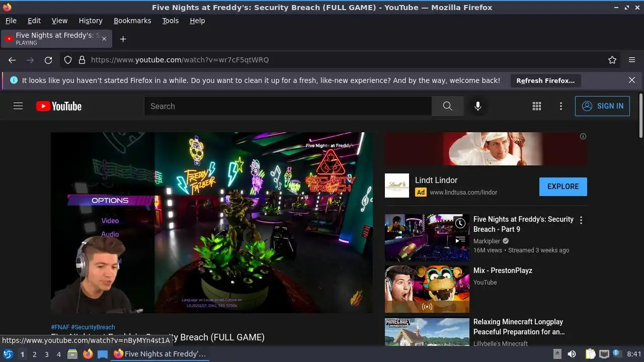Open volume control speaker icon
The width and height of the screenshot is (644, 362).
point(572,354)
